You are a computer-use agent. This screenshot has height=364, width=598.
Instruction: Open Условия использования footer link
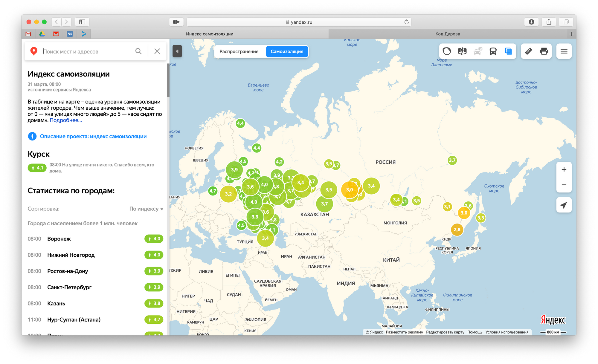(507, 332)
